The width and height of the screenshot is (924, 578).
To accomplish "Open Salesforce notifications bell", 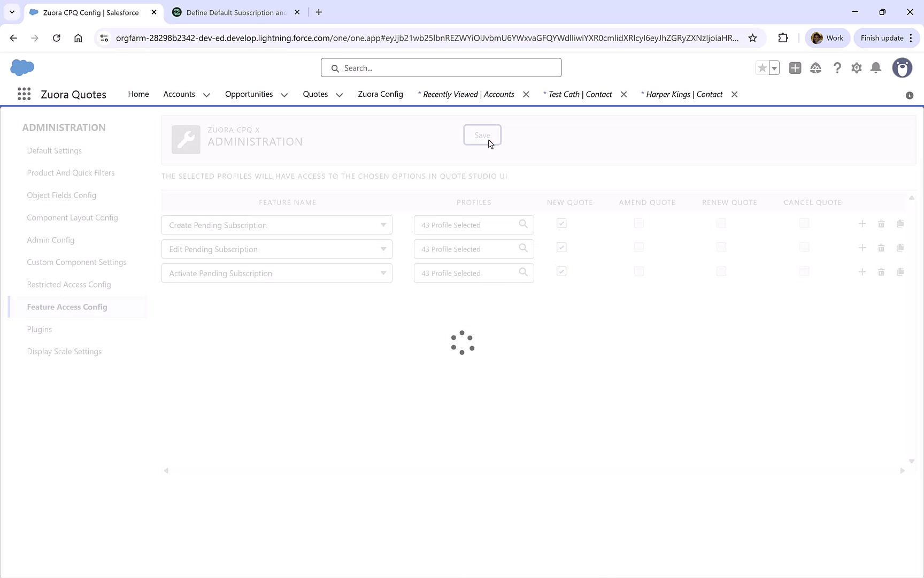I will [876, 68].
